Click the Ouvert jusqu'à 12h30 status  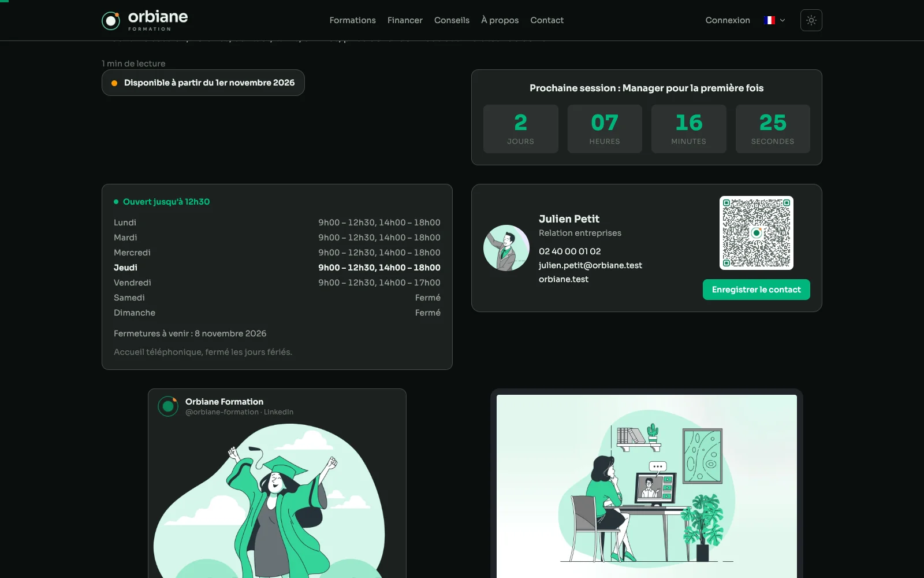coord(162,202)
